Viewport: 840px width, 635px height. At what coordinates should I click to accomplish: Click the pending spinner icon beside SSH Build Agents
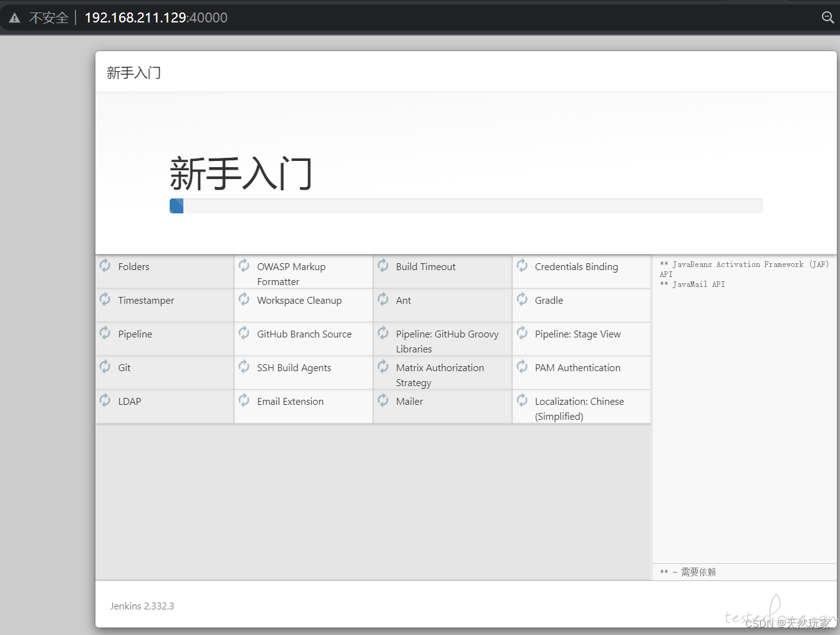click(244, 366)
